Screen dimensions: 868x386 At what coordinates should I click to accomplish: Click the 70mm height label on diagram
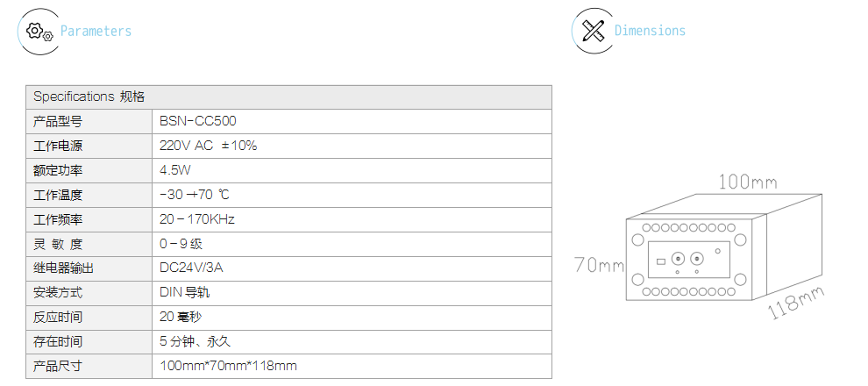point(599,265)
